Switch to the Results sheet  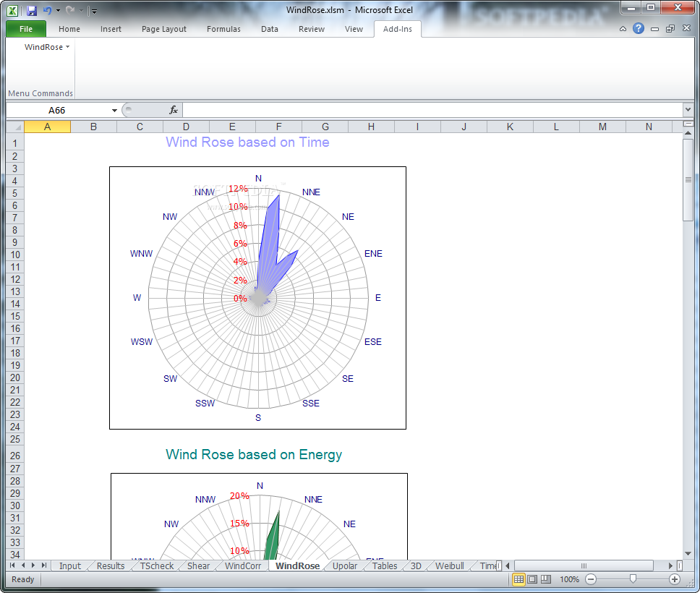pos(111,566)
